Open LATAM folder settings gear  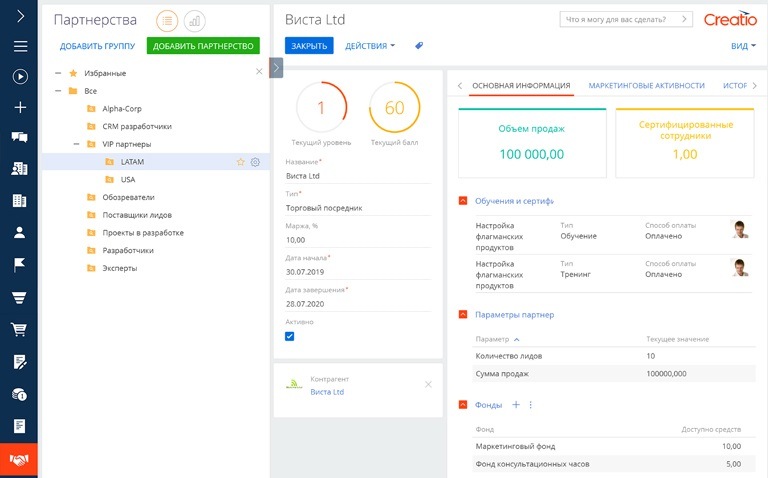tap(255, 162)
